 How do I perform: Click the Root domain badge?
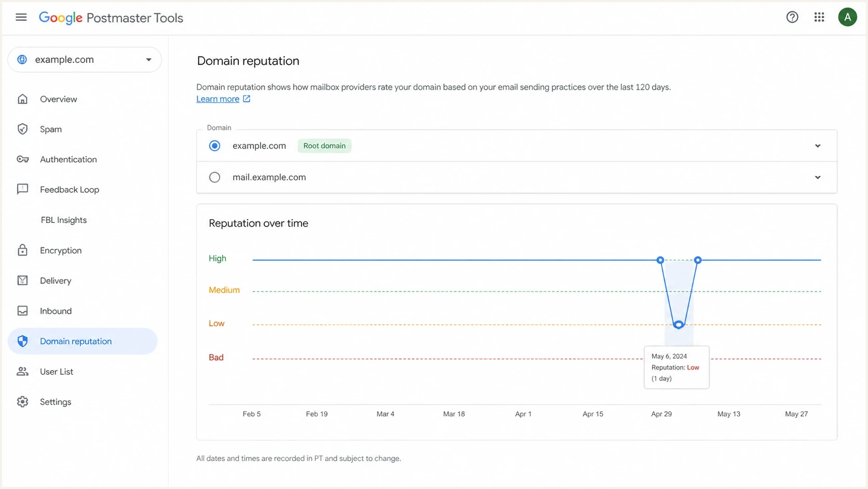324,146
